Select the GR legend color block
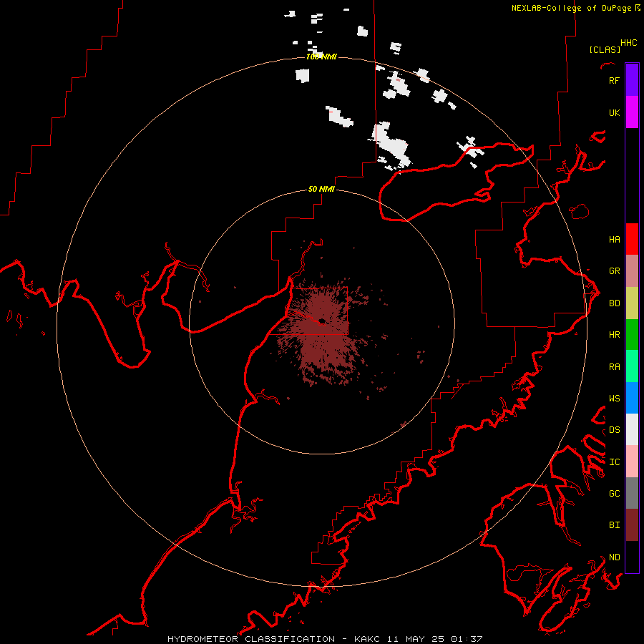Viewport: 644px width, 644px height. [632, 270]
